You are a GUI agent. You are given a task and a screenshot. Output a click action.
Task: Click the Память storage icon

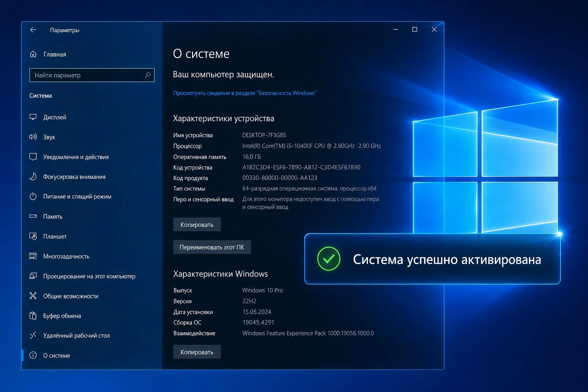pos(33,216)
